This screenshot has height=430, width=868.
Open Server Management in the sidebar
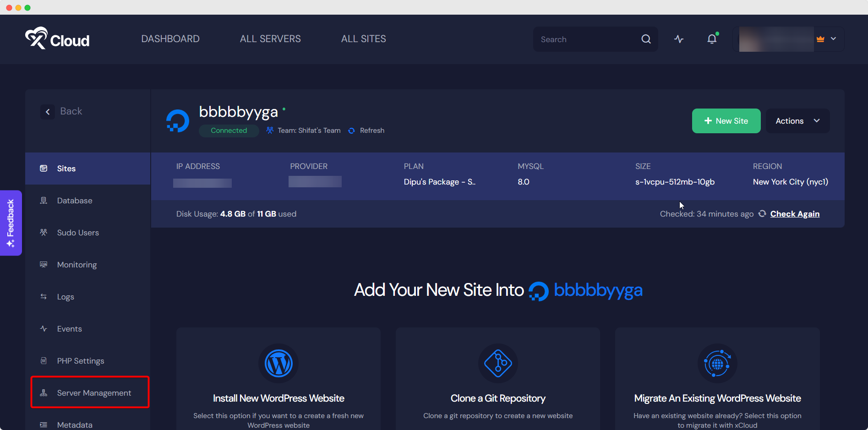coord(94,393)
